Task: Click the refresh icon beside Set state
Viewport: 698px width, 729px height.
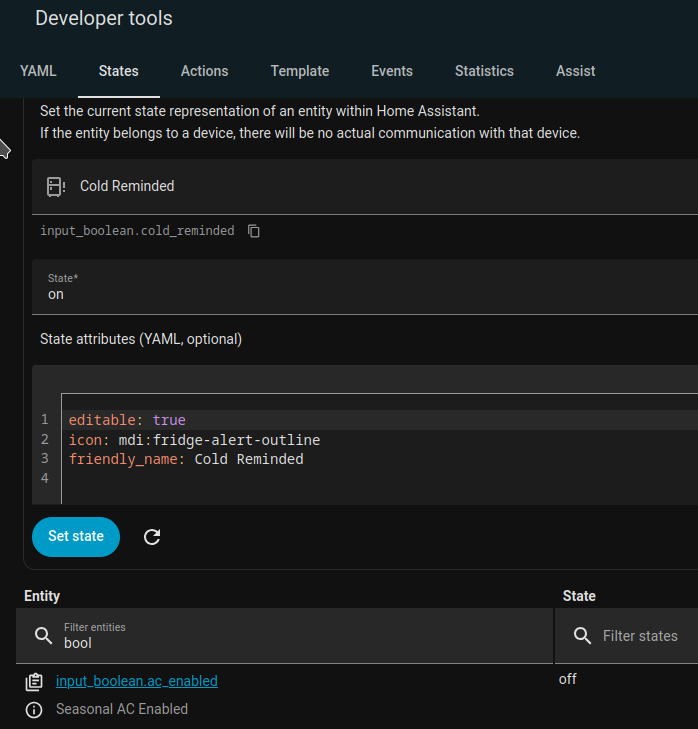Action: pyautogui.click(x=152, y=537)
